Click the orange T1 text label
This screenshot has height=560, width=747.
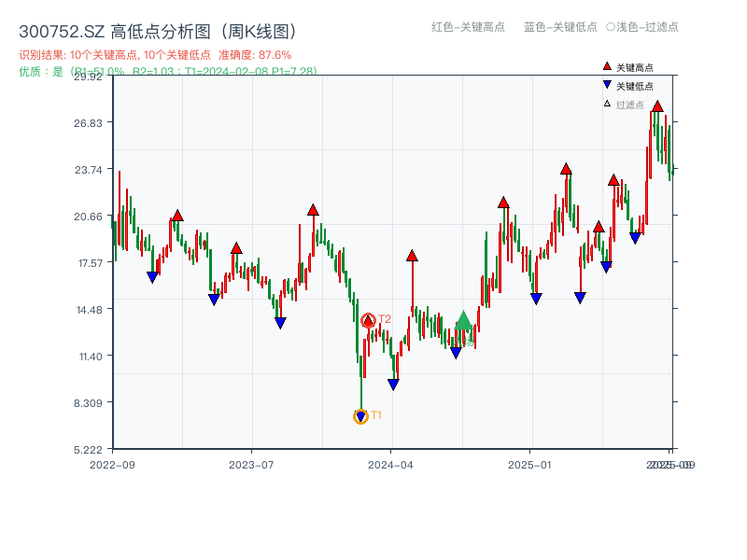click(376, 415)
